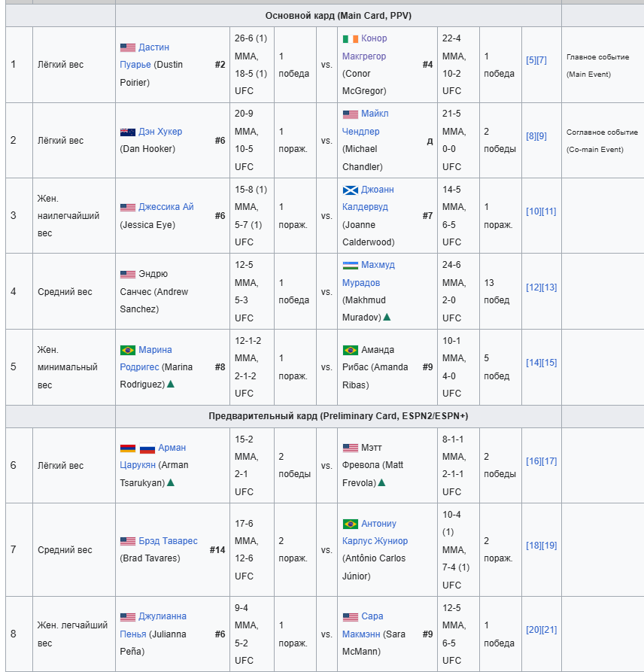Open the Майкл Чендлер fighter link
This screenshot has width=644, height=672.
pos(365,123)
